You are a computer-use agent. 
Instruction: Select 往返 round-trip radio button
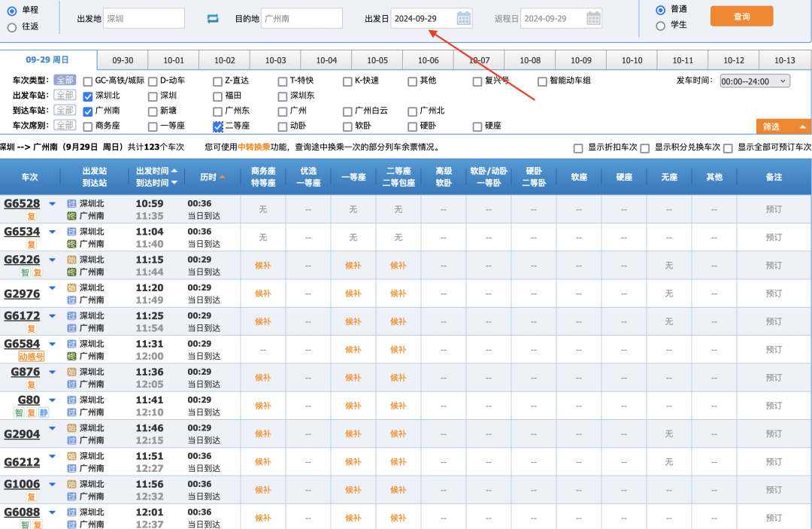12,27
